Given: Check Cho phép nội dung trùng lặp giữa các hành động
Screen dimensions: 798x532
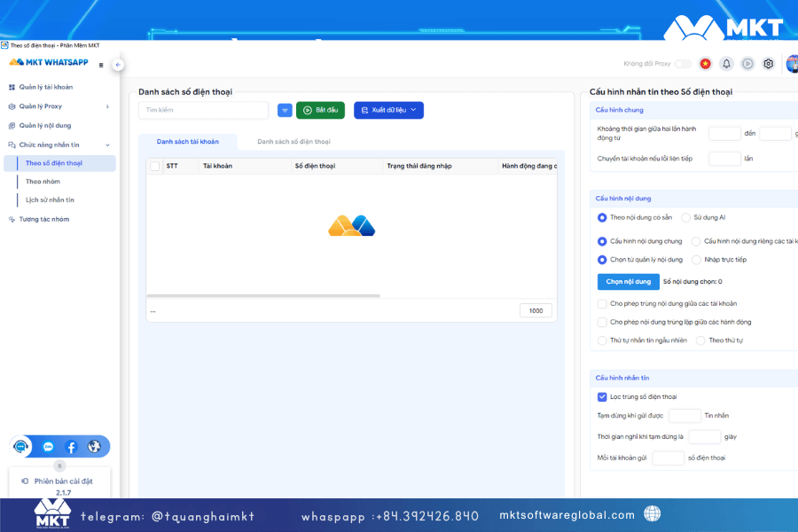Looking at the screenshot, I should tap(602, 322).
